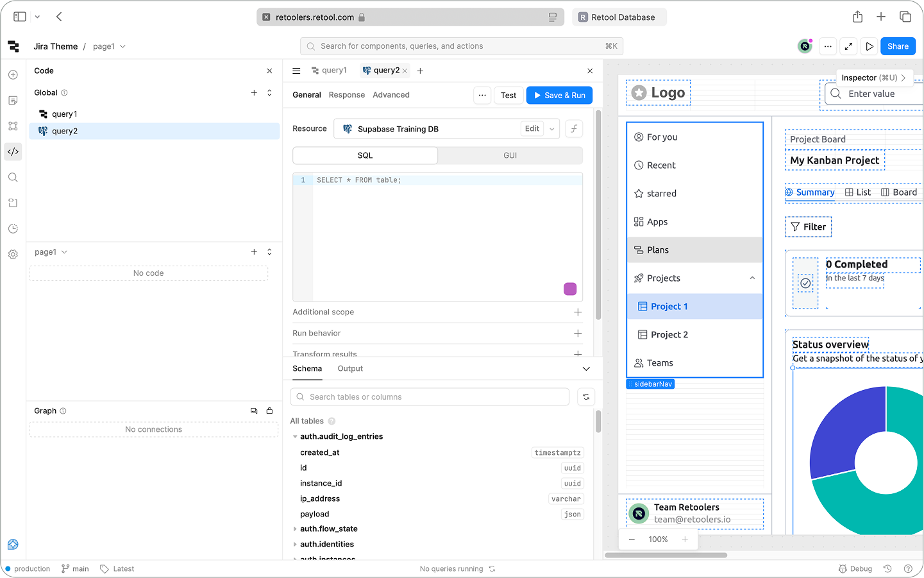Open the app more options ellipsis in header
The height and width of the screenshot is (578, 924).
pyautogui.click(x=828, y=46)
